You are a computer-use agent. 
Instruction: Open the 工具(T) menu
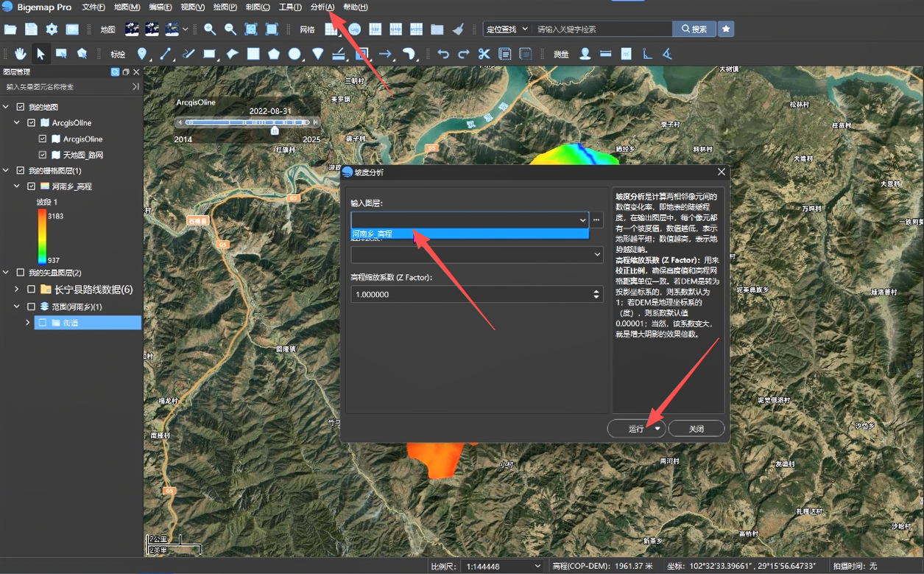pyautogui.click(x=290, y=7)
